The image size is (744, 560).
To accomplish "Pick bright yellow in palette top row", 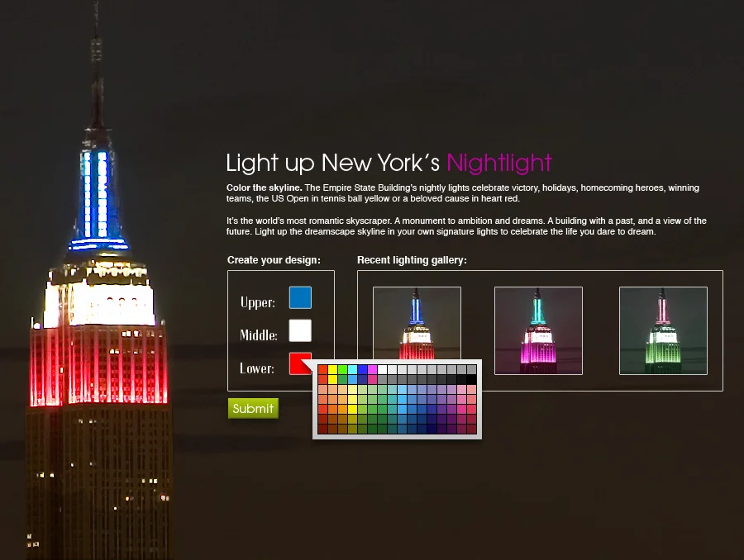I will (332, 369).
